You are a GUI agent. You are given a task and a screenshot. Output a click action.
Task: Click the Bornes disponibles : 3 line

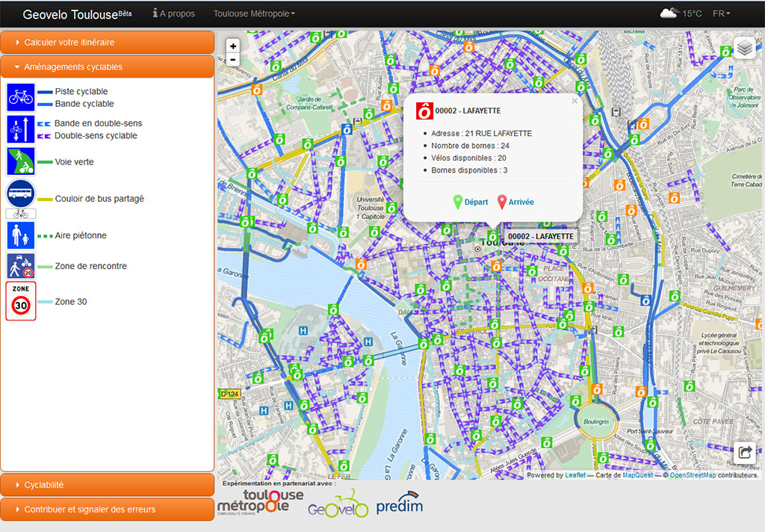(469, 170)
